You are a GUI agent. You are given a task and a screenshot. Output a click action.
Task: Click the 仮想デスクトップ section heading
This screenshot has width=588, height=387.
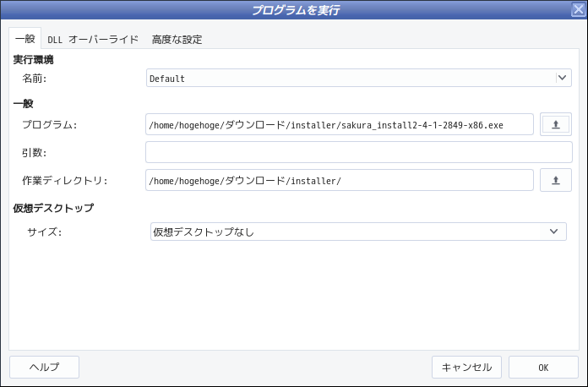(x=53, y=208)
